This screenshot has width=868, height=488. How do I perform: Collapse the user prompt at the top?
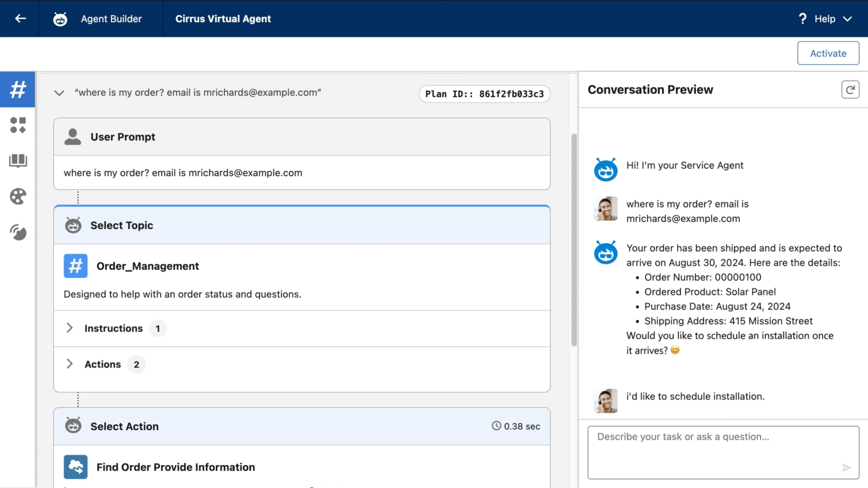point(59,93)
